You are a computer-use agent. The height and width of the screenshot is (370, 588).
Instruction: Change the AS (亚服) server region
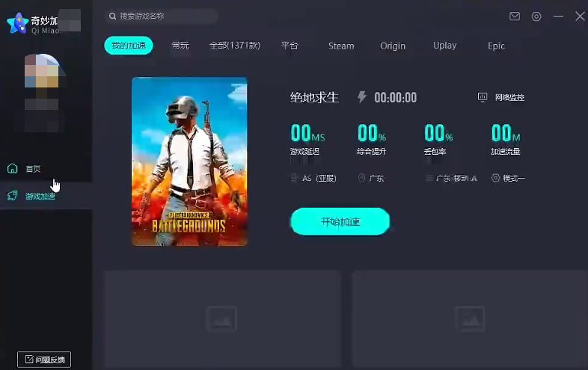319,178
